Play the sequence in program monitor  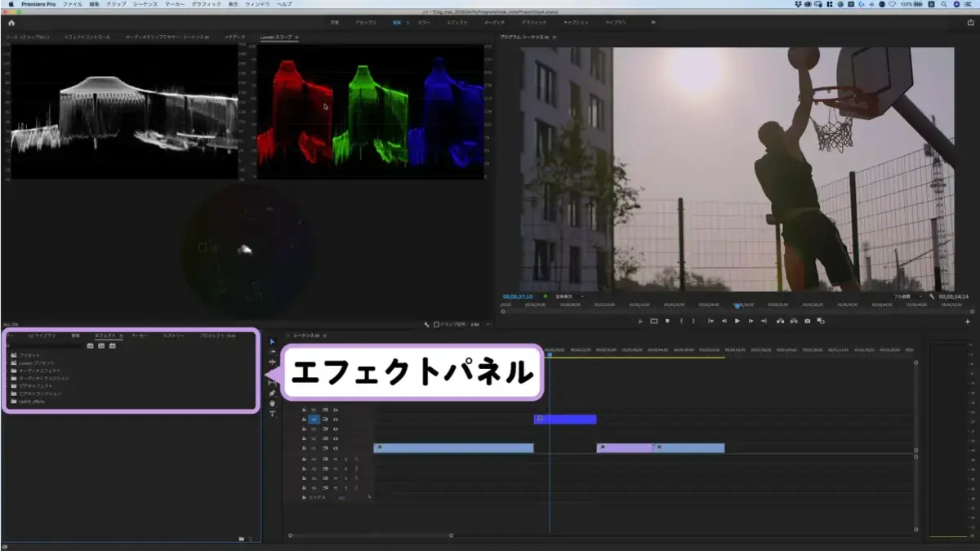(737, 321)
